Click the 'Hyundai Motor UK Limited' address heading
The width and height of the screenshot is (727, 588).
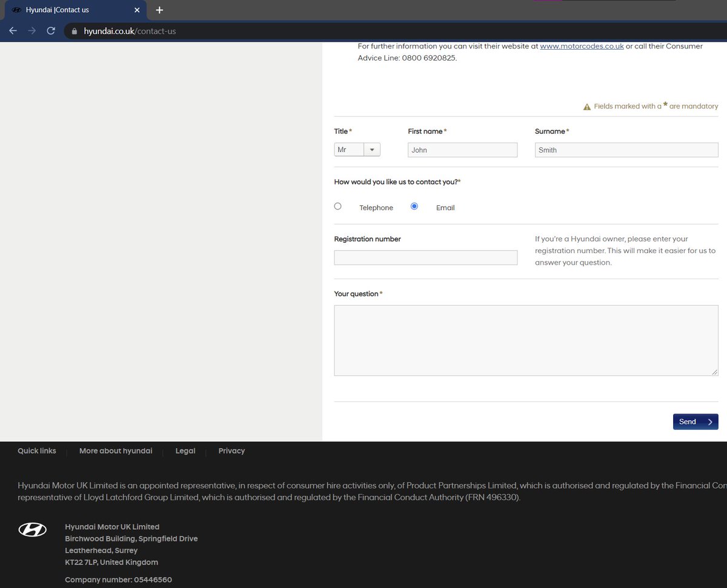tap(112, 527)
